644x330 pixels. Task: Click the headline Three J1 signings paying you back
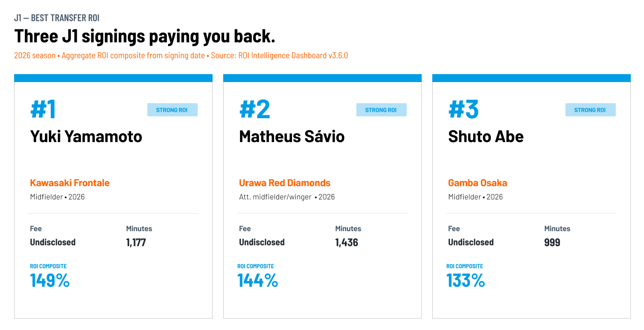[145, 36]
